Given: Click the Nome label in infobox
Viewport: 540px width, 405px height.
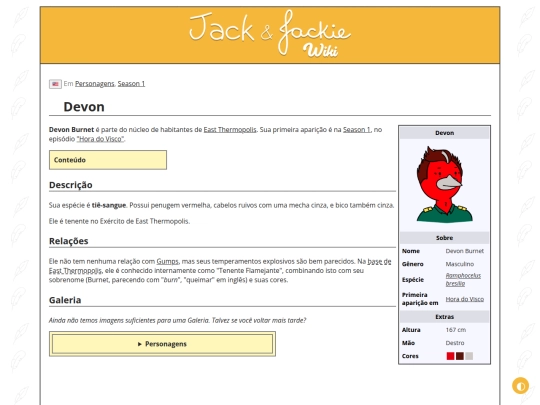Looking at the screenshot, I should pos(411,251).
